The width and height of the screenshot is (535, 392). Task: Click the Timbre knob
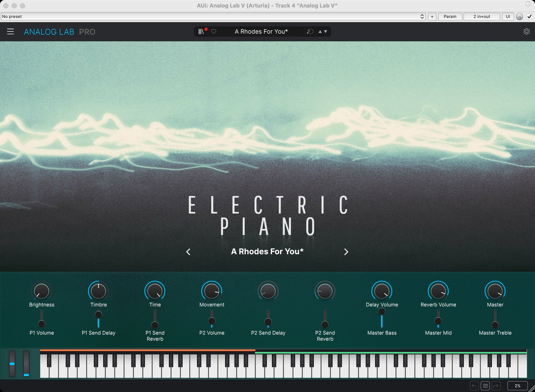coord(99,291)
